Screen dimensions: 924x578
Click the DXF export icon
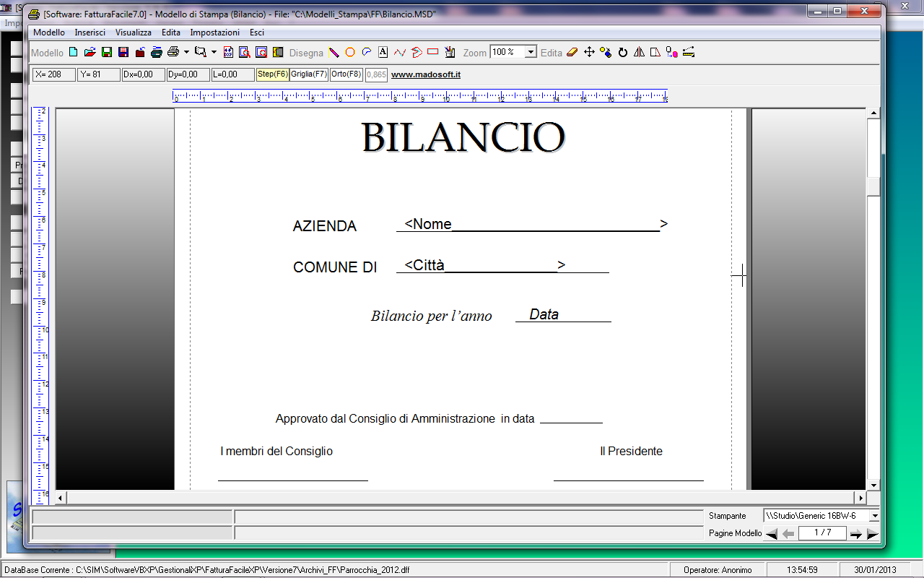[228, 52]
